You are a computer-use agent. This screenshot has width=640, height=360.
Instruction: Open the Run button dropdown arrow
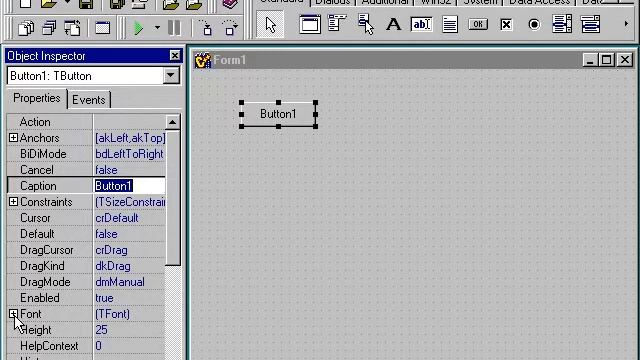coord(157,28)
